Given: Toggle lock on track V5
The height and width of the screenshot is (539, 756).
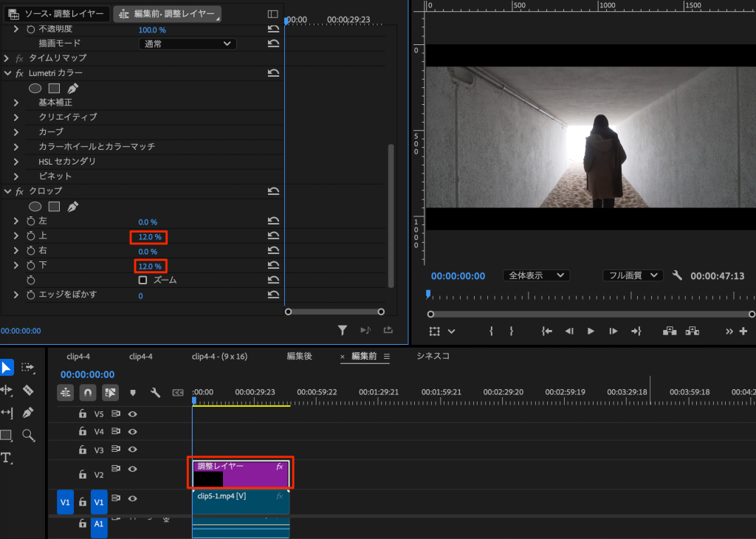Looking at the screenshot, I should pyautogui.click(x=83, y=414).
